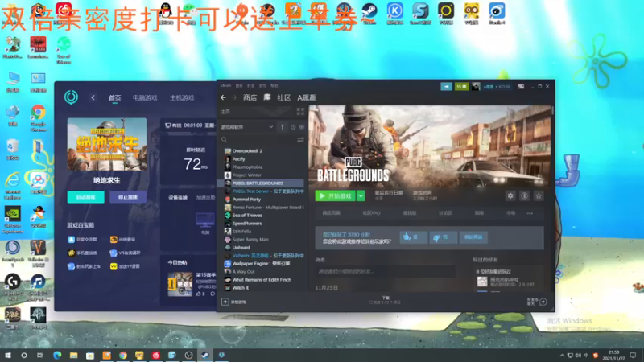
Task: Switch to 电脑游戏 tab in accelerator
Action: click(x=145, y=97)
